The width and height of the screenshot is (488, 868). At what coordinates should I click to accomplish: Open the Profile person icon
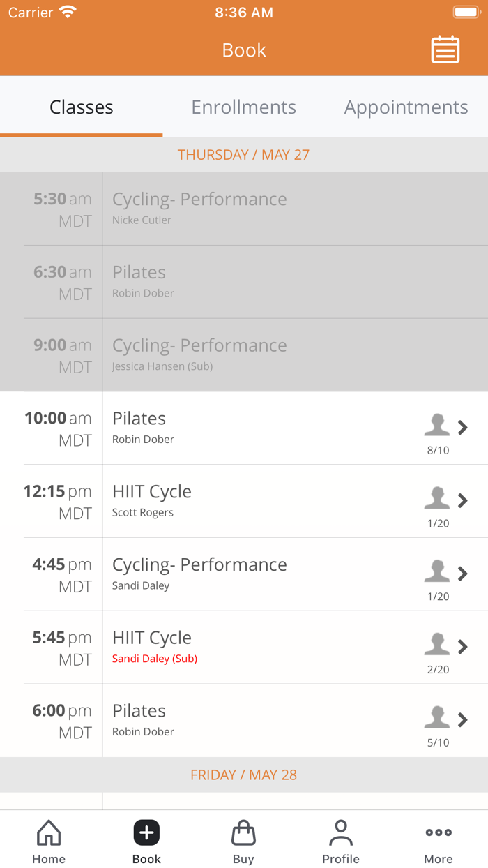pos(341,832)
